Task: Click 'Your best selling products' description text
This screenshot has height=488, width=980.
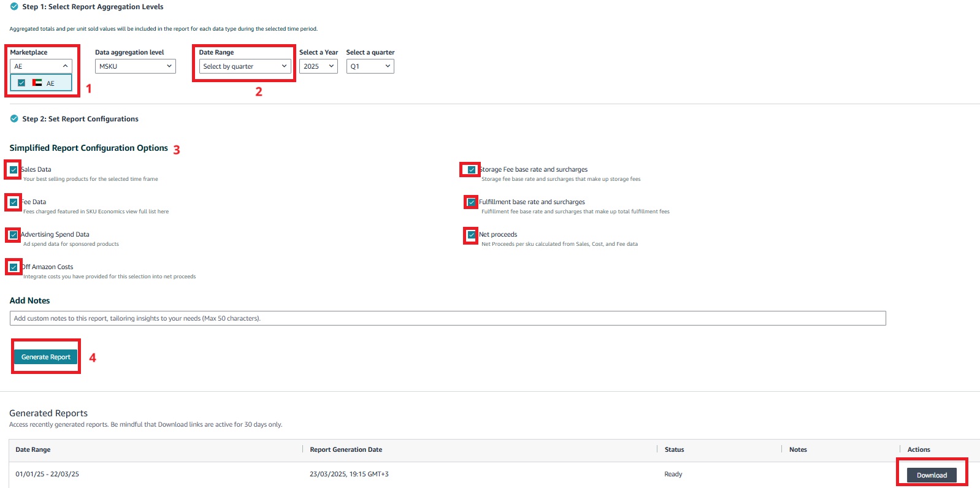Action: 91,179
